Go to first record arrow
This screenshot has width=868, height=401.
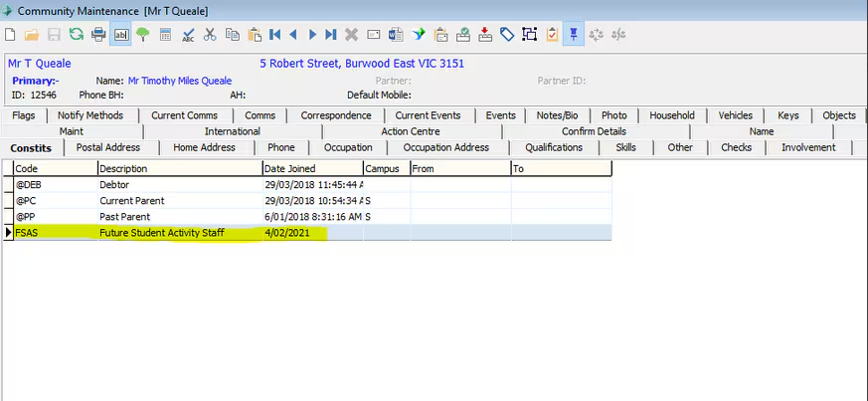[x=274, y=35]
